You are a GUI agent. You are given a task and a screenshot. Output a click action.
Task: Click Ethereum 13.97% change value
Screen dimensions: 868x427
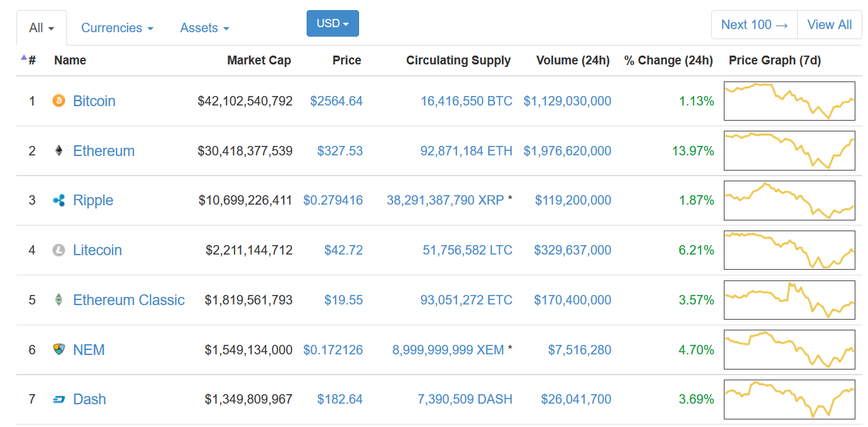[693, 151]
